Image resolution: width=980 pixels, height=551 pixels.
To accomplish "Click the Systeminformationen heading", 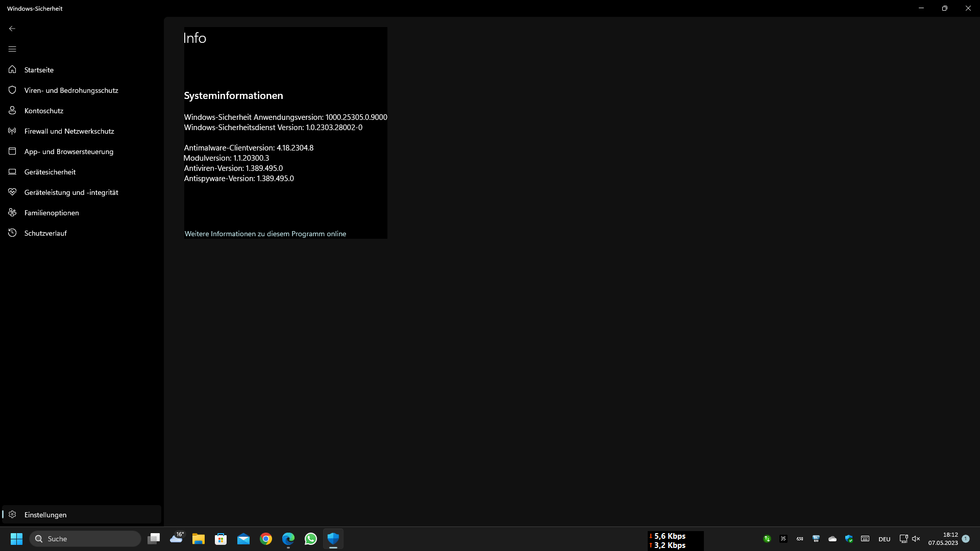I will tap(233, 95).
